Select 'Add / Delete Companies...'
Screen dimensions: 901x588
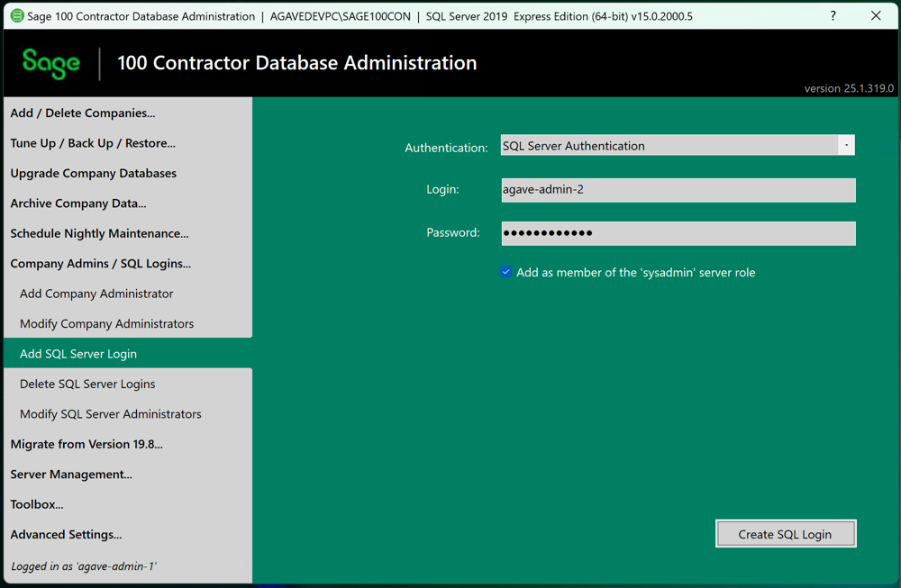point(83,113)
